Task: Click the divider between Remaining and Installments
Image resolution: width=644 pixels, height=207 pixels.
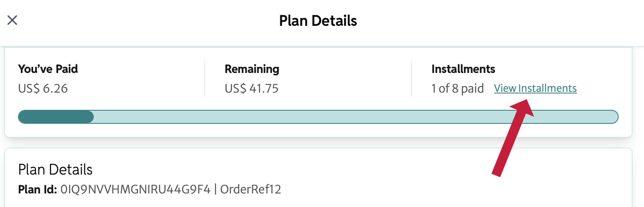Action: pos(412,79)
